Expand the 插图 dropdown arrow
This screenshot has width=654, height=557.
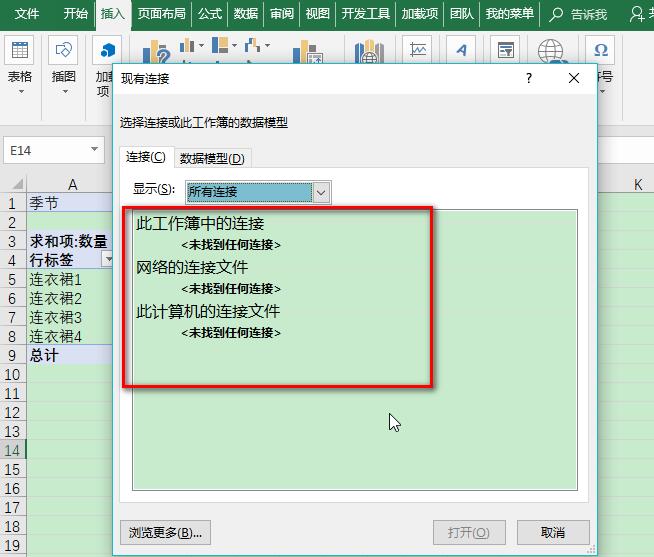tap(65, 91)
